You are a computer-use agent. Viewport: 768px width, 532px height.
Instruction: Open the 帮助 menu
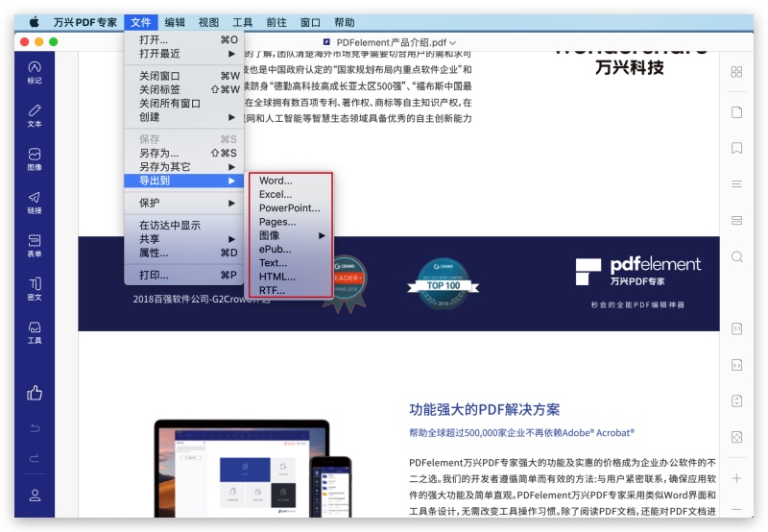click(345, 22)
